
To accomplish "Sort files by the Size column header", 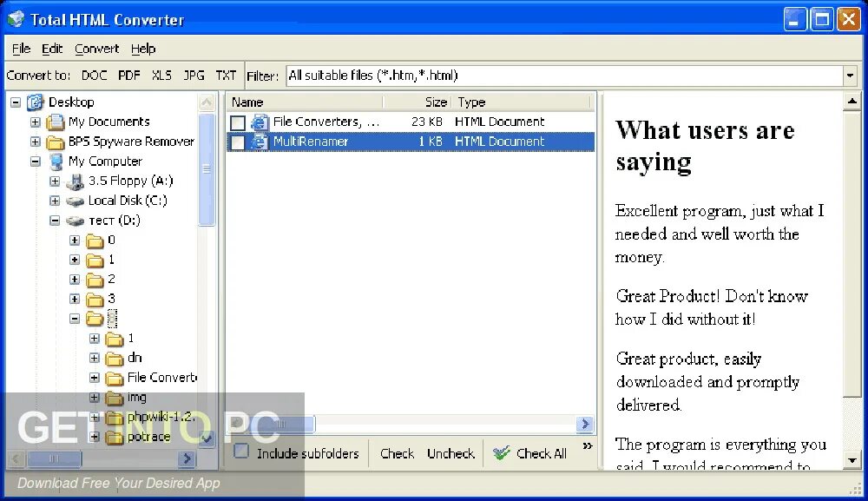I will pos(418,102).
